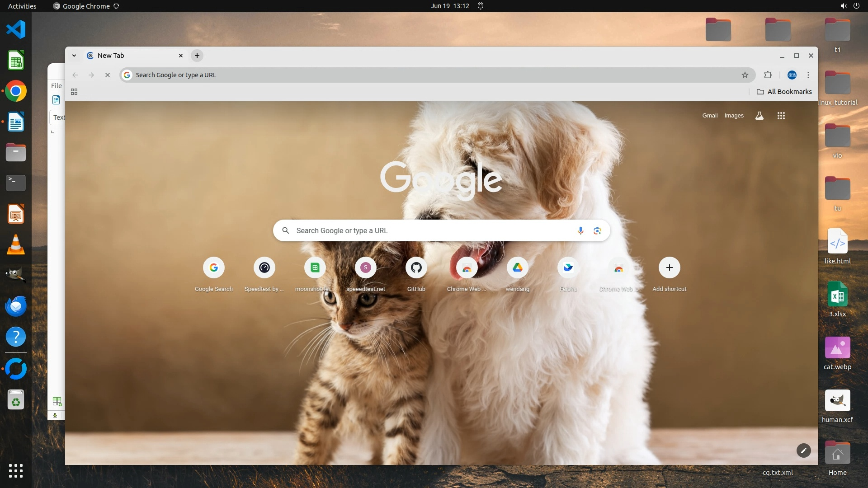Screen dimensions: 868x488
Task: Click the voice search microphone icon
Action: coord(580,231)
